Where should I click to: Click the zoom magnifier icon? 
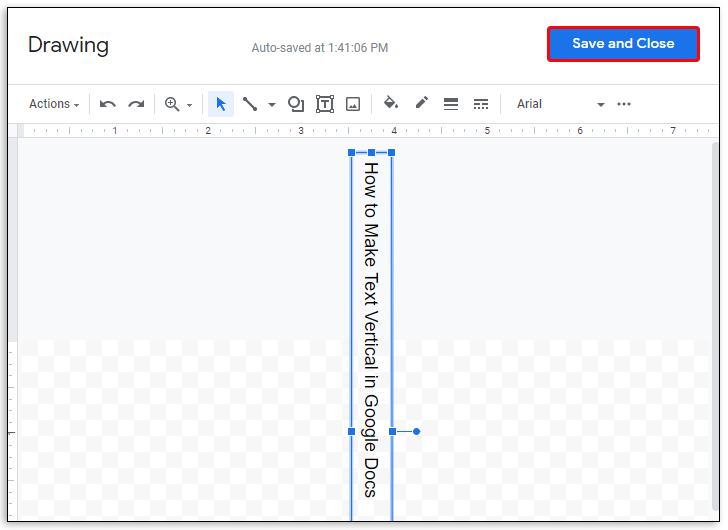tap(172, 104)
